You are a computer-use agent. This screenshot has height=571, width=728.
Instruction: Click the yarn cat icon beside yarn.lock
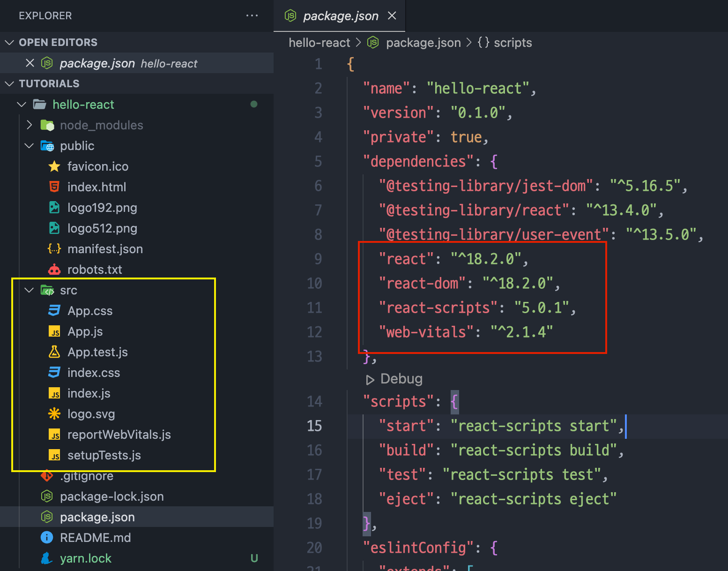tap(46, 558)
